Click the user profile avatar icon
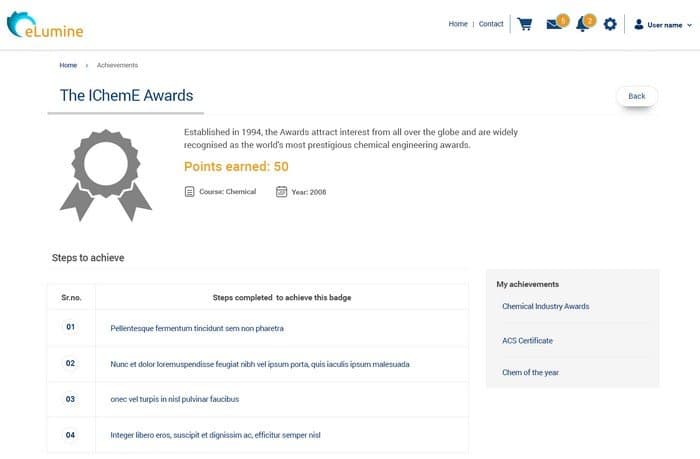The width and height of the screenshot is (700, 459). [639, 25]
